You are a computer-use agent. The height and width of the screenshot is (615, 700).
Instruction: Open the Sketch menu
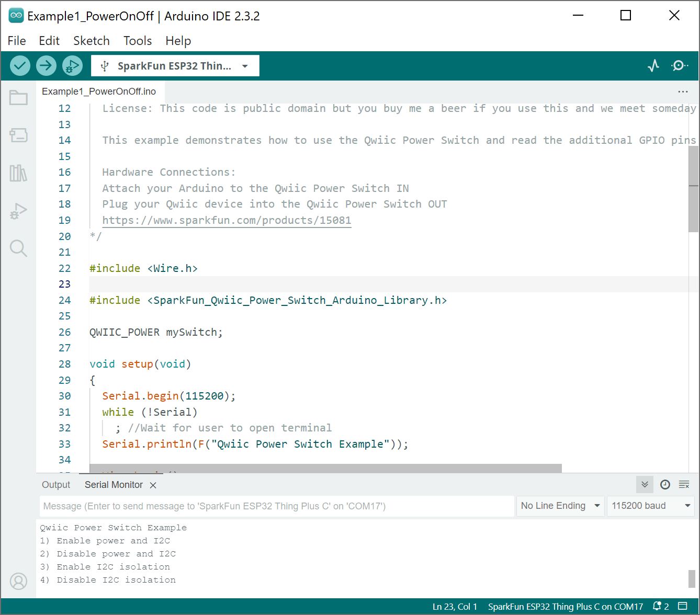click(91, 41)
